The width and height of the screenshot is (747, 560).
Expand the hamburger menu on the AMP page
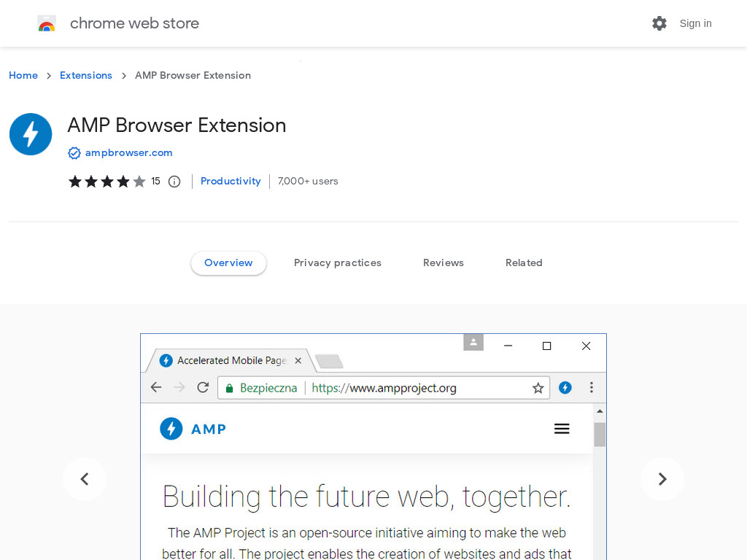[562, 428]
